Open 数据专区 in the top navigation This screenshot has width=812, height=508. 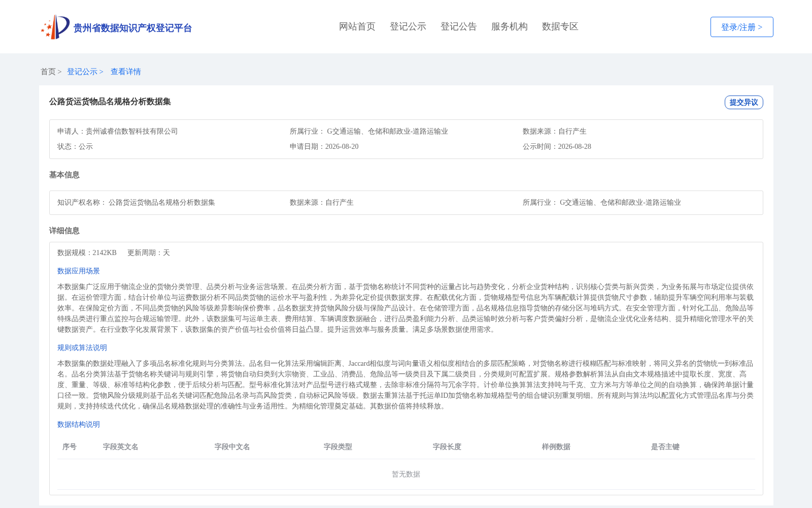click(x=560, y=26)
